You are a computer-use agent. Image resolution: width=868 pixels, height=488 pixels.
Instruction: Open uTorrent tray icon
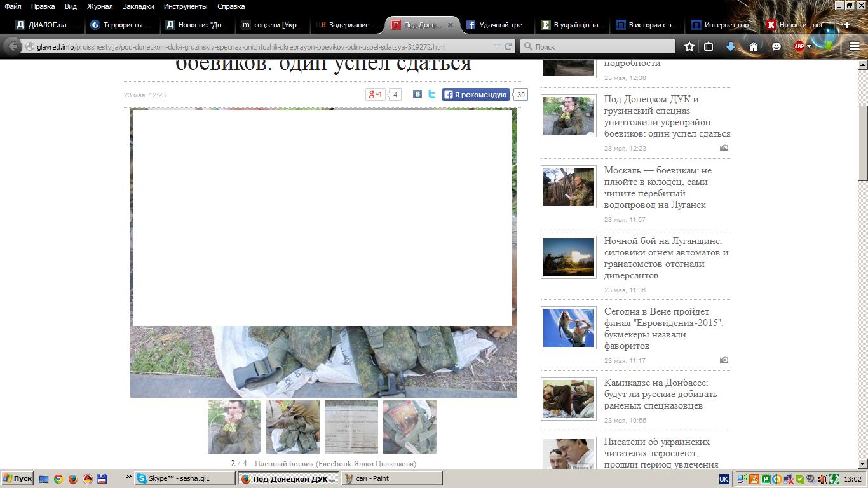(x=765, y=479)
